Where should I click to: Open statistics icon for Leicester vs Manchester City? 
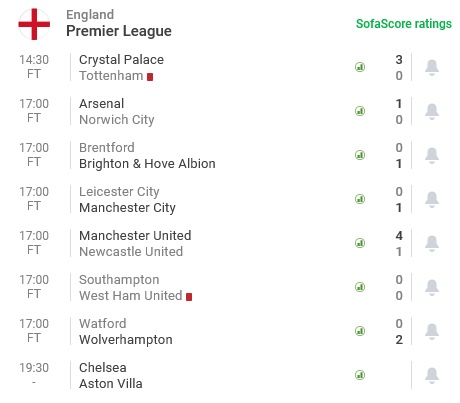360,199
